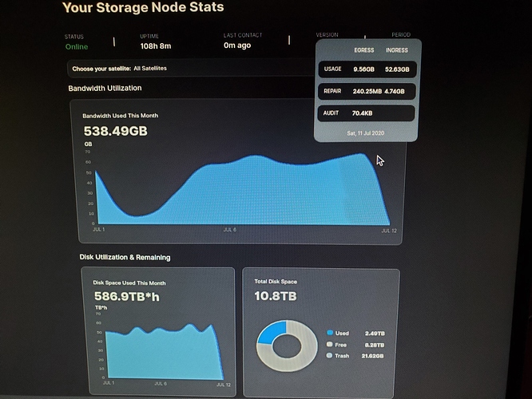Click the JUL 6 marker on bandwidth chart
Image resolution: width=532 pixels, height=399 pixels.
(x=230, y=230)
